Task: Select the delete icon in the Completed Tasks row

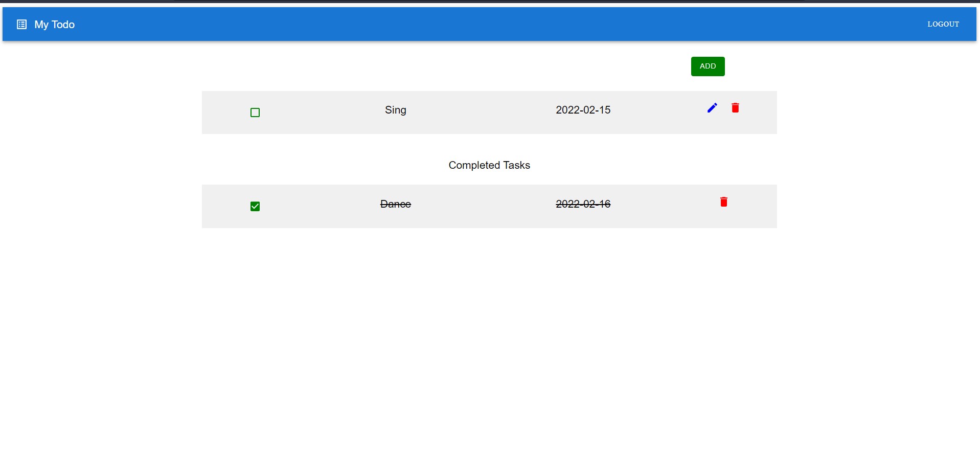Action: 723,201
